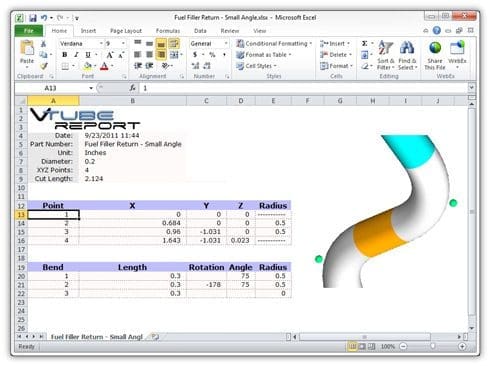490x366 pixels.
Task: Expand the General number format dropdown
Action: tap(226, 44)
